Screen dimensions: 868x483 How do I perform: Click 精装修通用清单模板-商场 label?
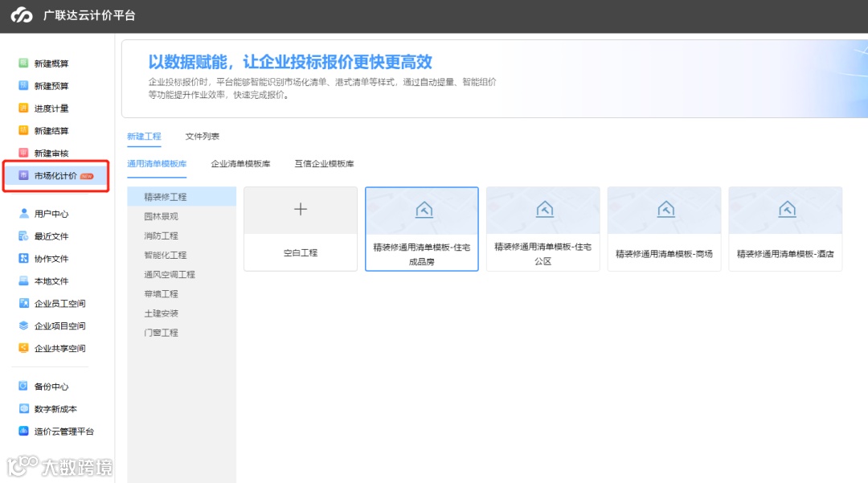point(664,254)
